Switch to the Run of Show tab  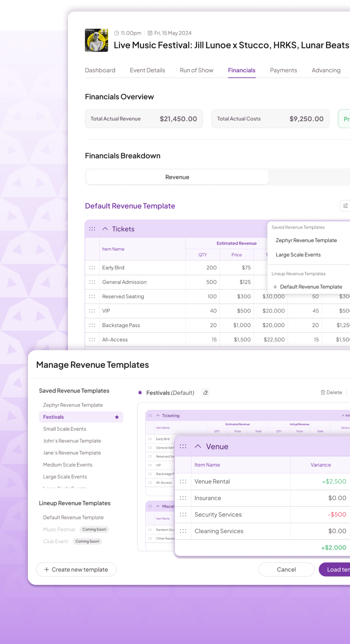pyautogui.click(x=197, y=71)
